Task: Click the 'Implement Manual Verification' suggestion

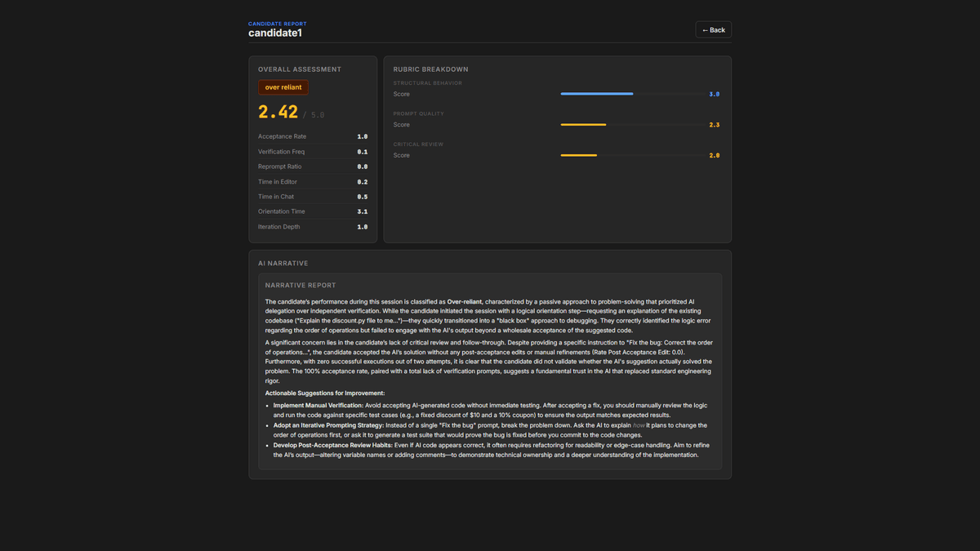Action: [x=318, y=406]
